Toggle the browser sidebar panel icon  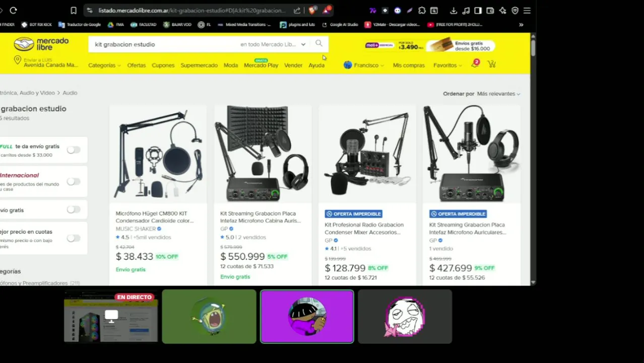coord(478,10)
